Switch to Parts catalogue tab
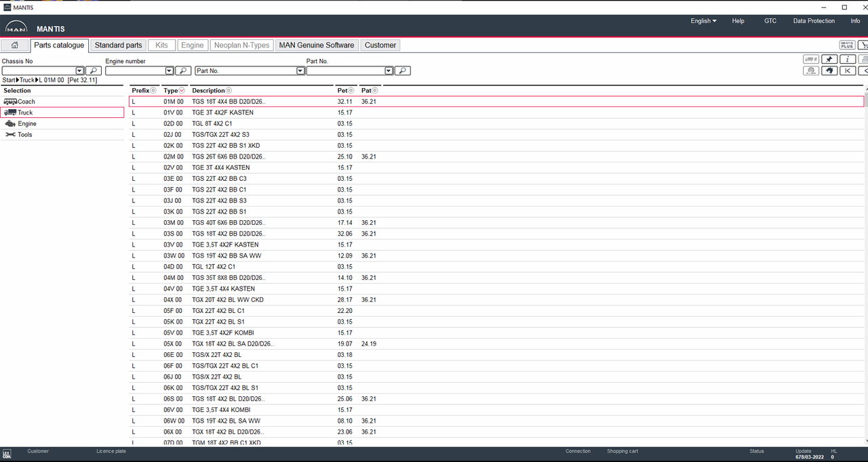Screen dimensions: 868x462 point(59,45)
